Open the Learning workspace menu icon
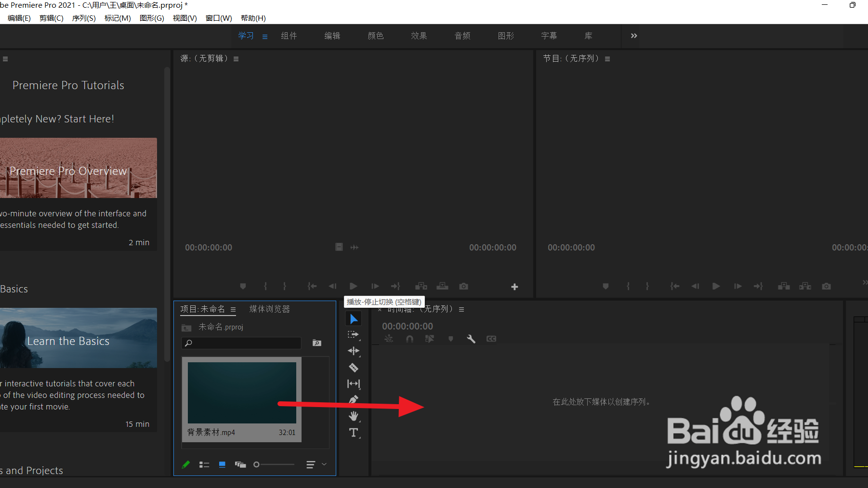Image resolution: width=868 pixels, height=488 pixels. tap(265, 37)
